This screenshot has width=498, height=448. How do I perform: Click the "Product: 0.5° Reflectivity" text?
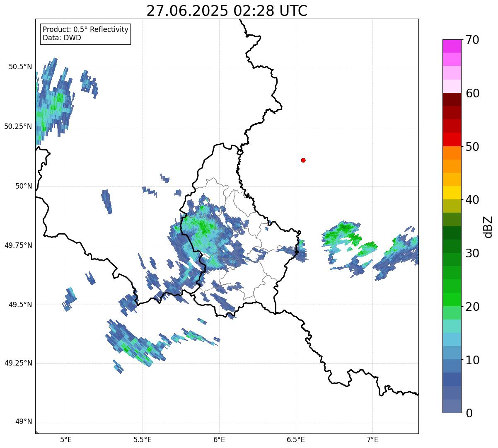(85, 30)
